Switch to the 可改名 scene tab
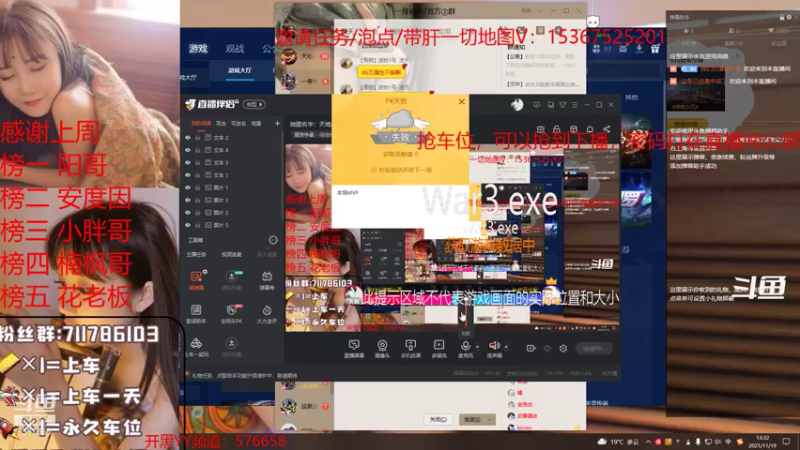The width and height of the screenshot is (800, 450). point(238,123)
